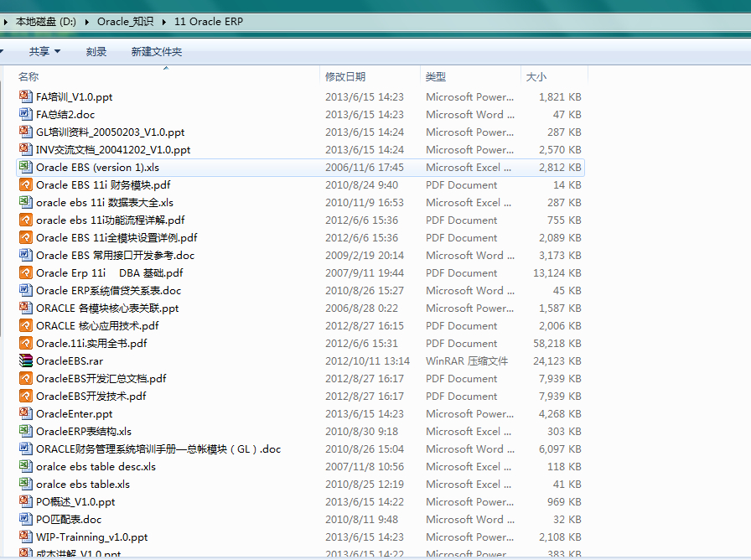Select file name FA培训_V1.0.ppt
Viewport: 751px width, 560px height.
point(75,96)
